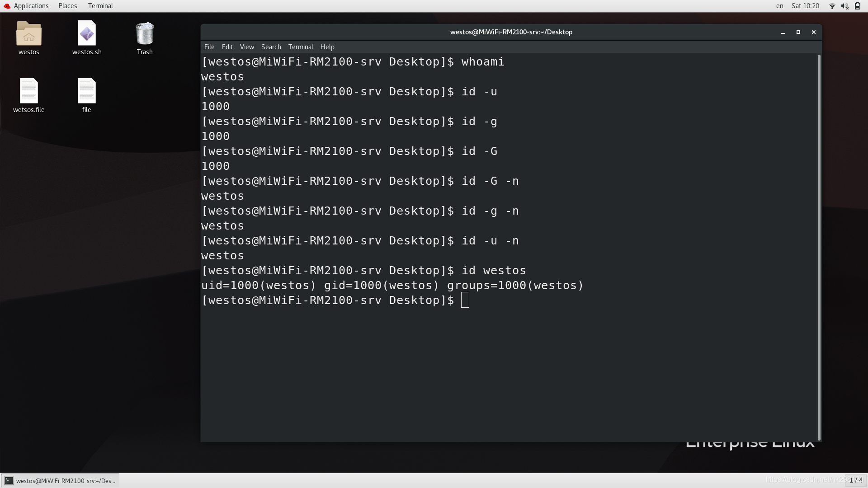Click the terminal vertical scrollbar
868x488 pixels.
tap(819, 247)
